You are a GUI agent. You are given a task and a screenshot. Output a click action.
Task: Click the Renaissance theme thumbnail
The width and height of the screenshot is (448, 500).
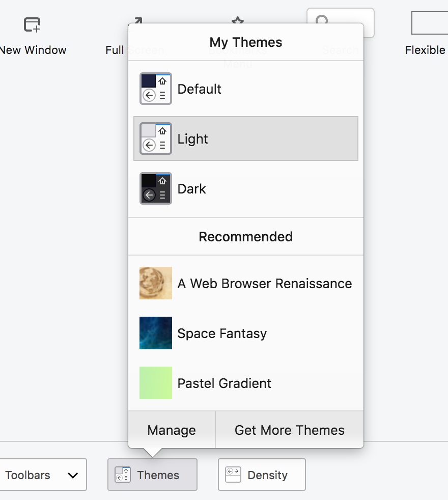[156, 283]
